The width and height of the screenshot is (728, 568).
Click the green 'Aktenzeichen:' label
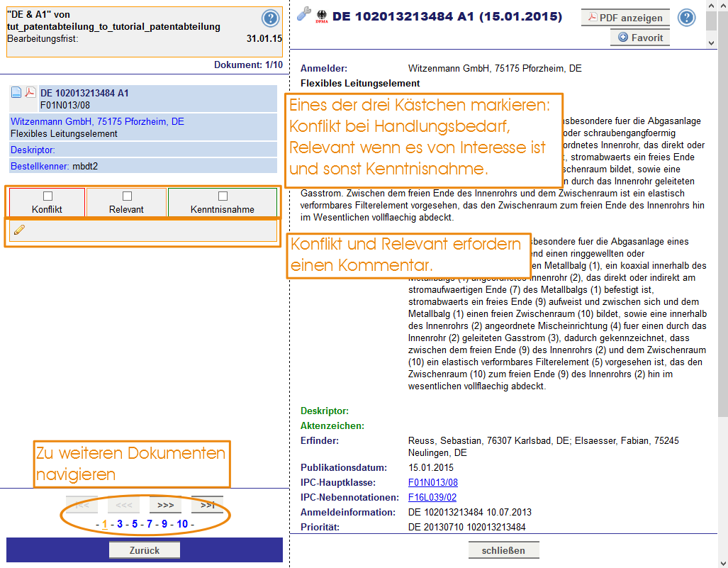click(332, 426)
